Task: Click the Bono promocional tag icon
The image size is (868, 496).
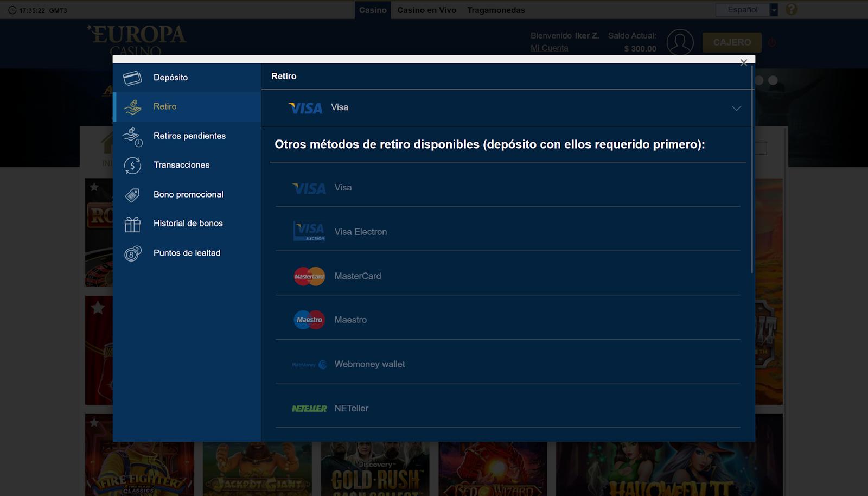Action: (x=132, y=195)
